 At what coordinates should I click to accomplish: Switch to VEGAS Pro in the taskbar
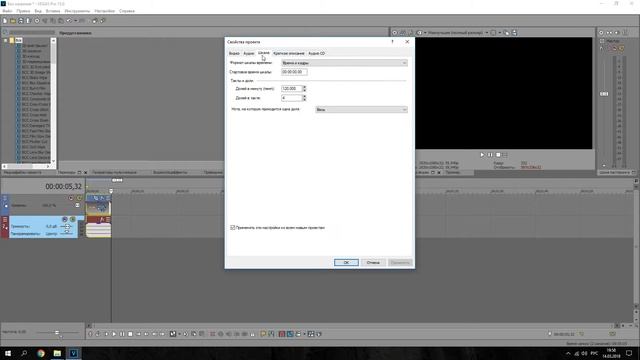coord(73,353)
